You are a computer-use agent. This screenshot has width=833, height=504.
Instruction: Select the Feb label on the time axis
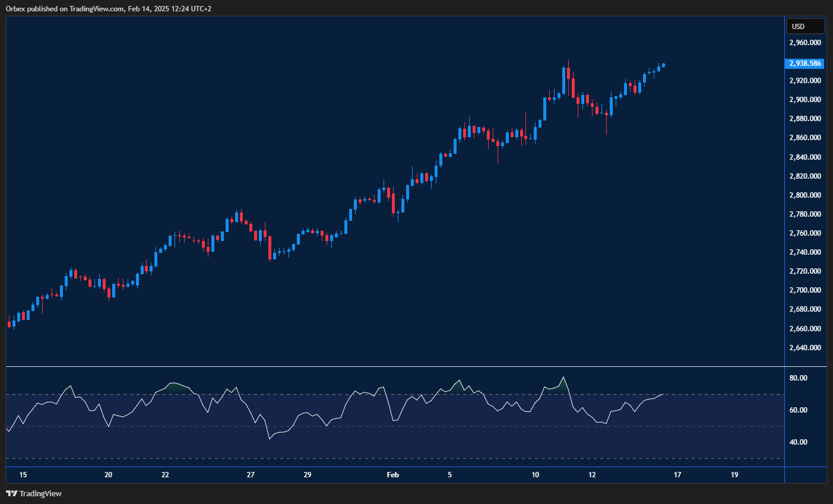392,475
